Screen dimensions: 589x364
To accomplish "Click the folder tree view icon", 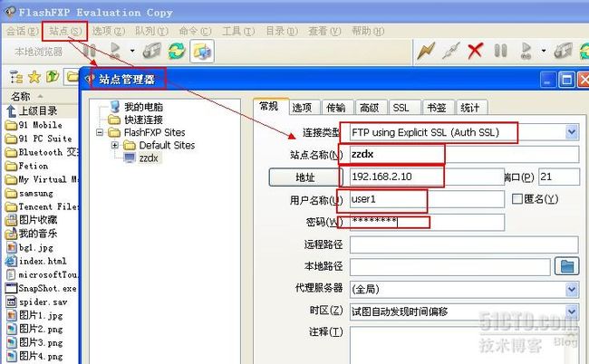I will tap(16, 77).
